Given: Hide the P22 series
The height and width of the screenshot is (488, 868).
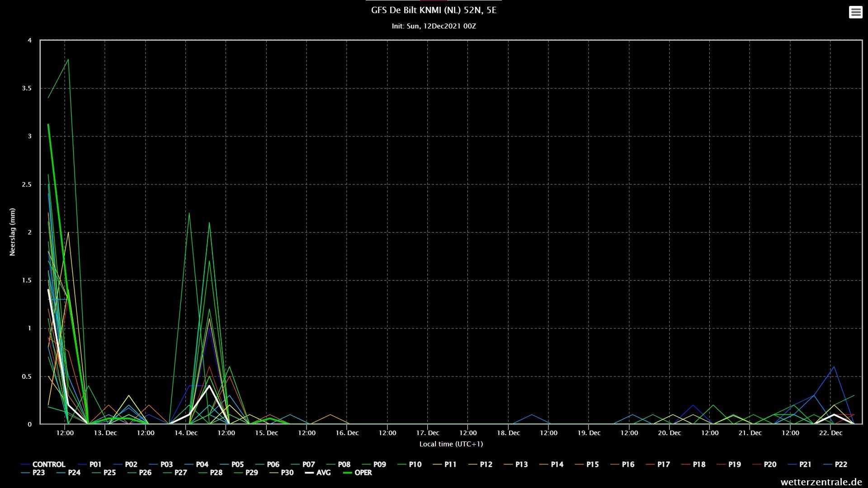Looking at the screenshot, I should [x=835, y=465].
